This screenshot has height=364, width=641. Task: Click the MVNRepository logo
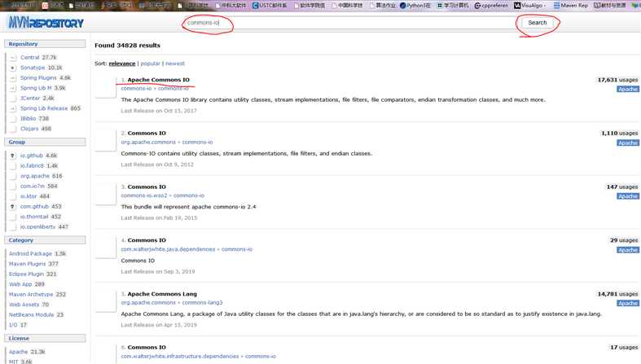coord(46,23)
